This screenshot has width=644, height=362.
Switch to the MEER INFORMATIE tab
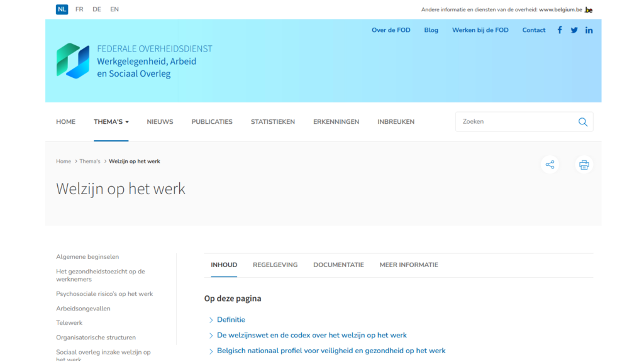[409, 265]
